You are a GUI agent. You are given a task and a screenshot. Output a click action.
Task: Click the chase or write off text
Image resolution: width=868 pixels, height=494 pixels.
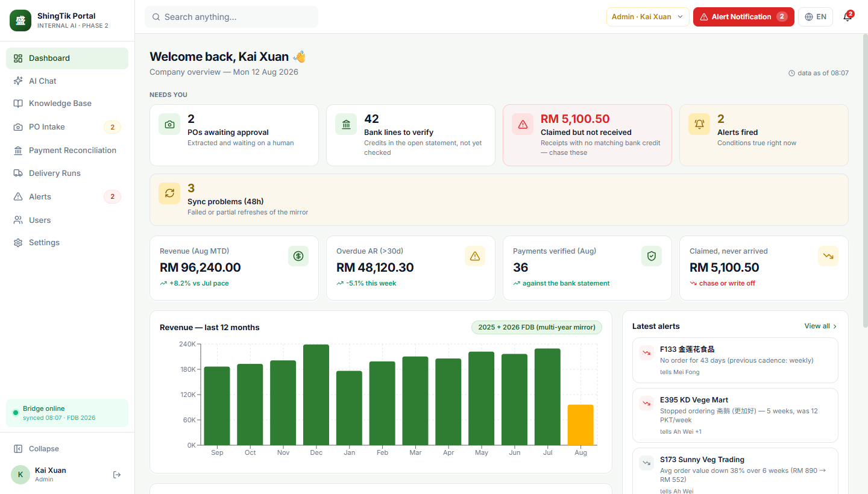click(x=727, y=284)
